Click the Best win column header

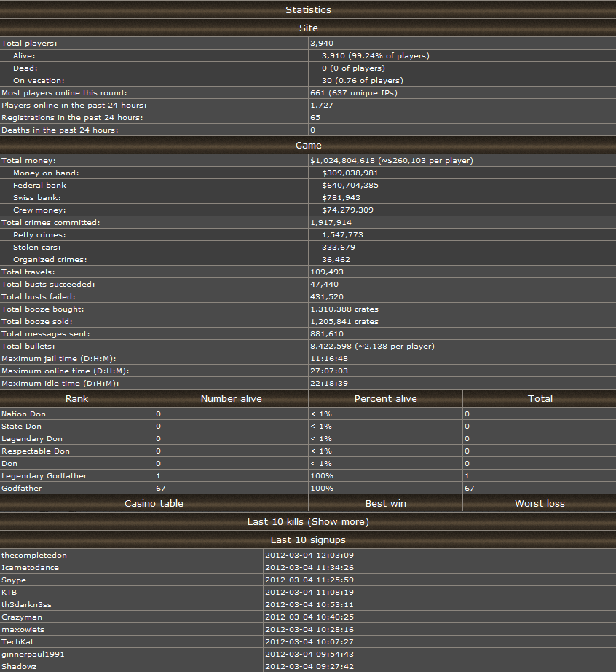tap(385, 504)
